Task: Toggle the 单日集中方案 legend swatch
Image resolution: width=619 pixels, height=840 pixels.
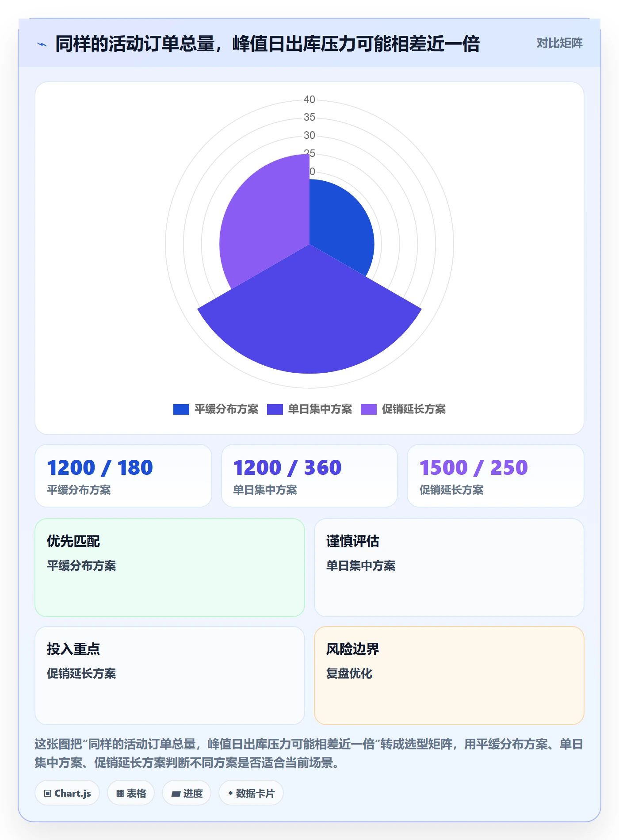Action: pos(275,409)
